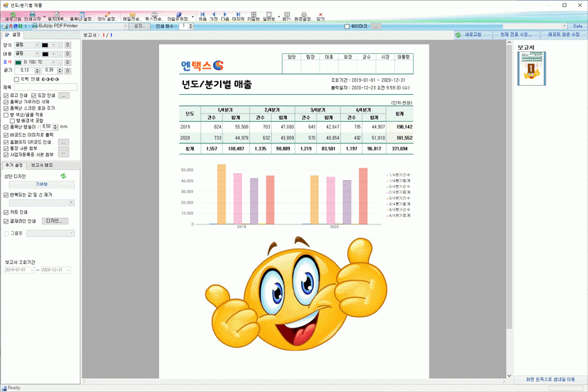Click the 디자인... button
This screenshot has width=588, height=392.
click(x=55, y=221)
